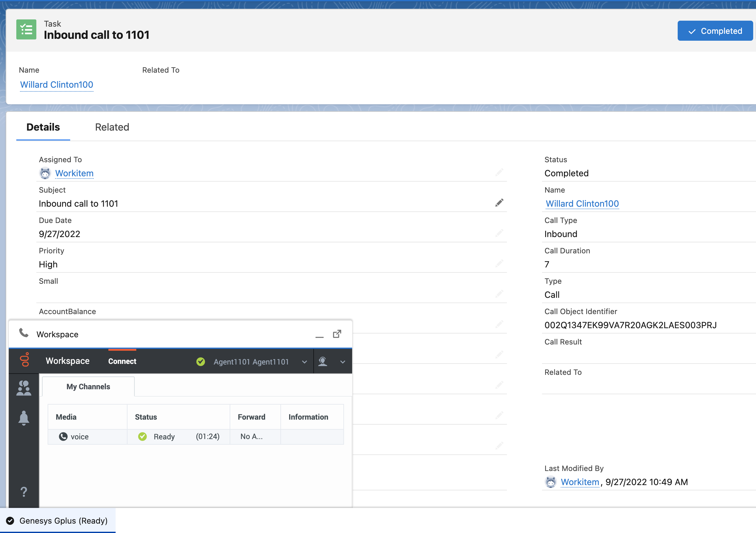The height and width of the screenshot is (533, 756).
Task: Click the Workitem avatar under Assigned To
Action: point(45,173)
